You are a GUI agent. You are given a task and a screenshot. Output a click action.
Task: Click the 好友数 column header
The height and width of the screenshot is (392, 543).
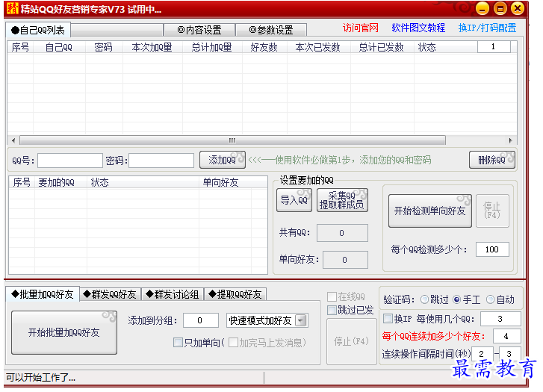(x=264, y=47)
